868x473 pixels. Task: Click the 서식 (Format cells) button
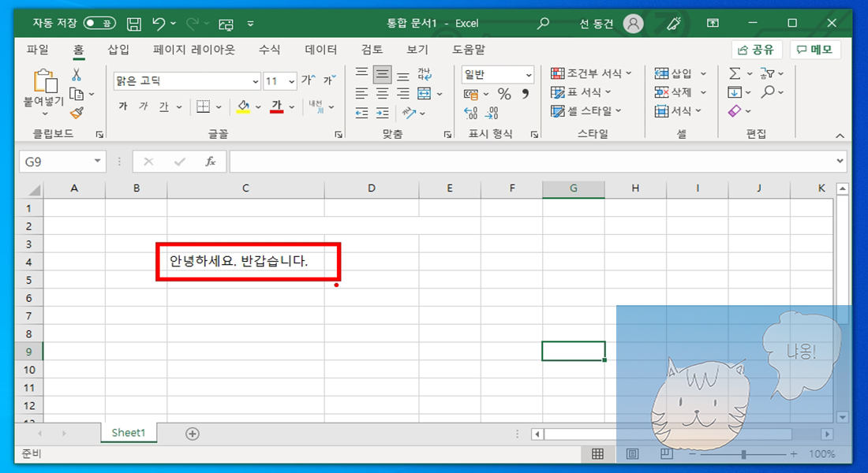coord(678,110)
